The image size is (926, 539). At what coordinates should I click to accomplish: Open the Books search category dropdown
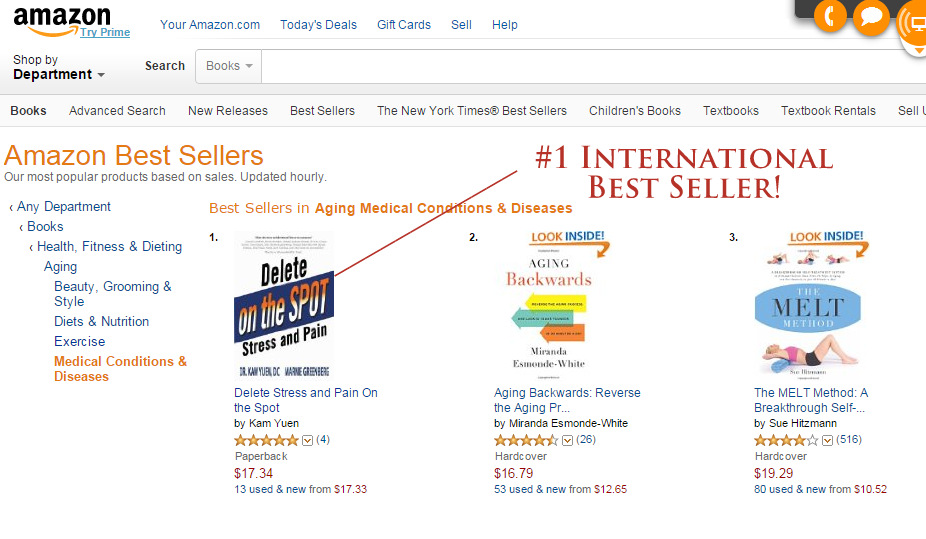[228, 66]
